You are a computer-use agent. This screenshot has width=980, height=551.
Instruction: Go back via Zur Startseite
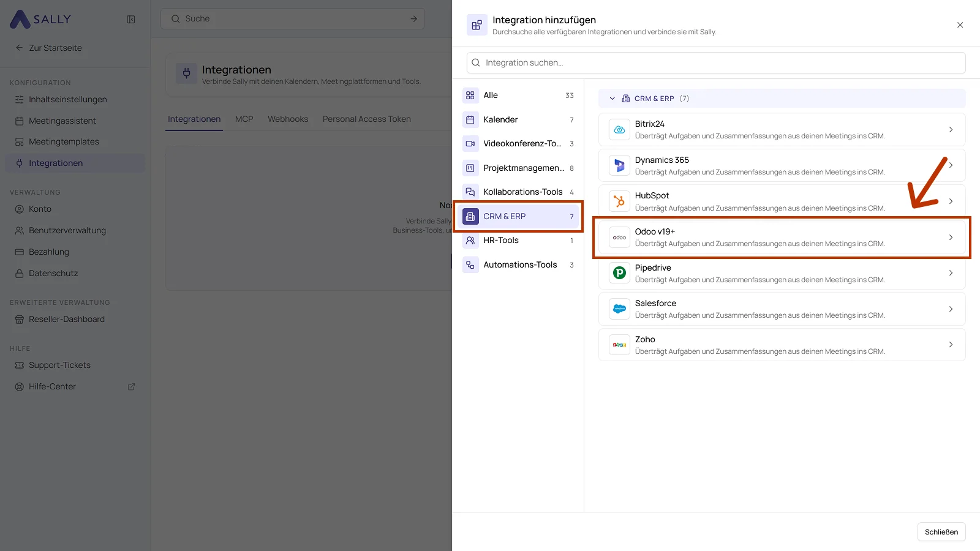48,48
